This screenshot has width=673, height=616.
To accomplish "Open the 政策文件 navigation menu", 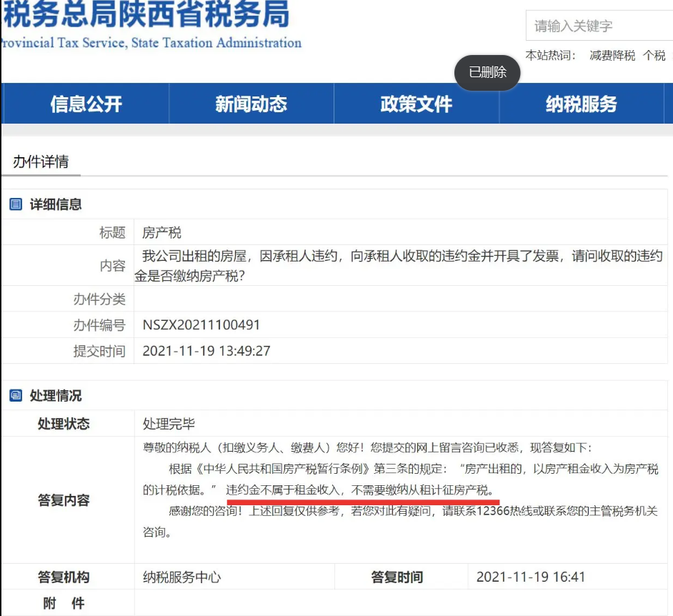I will [416, 104].
